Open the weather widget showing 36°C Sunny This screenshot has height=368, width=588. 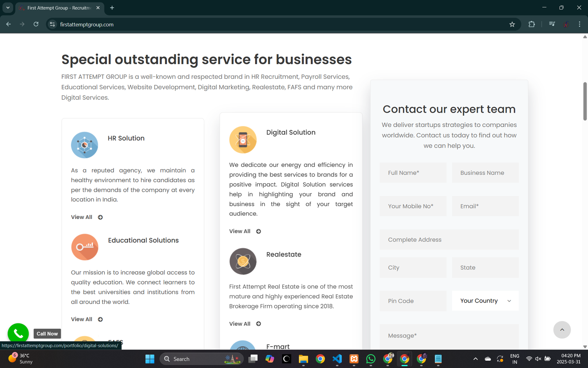pyautogui.click(x=21, y=358)
